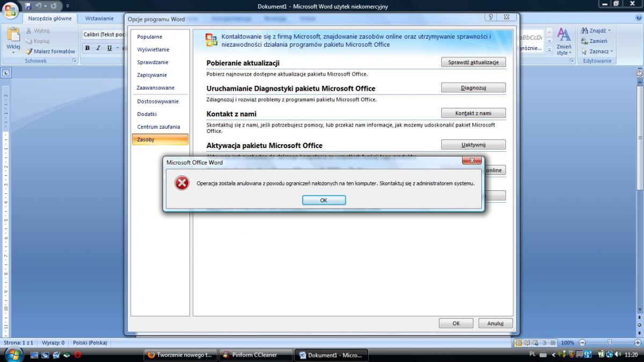Select Zapisywanie in the options sidebar
This screenshot has width=644, height=362.
[x=160, y=75]
